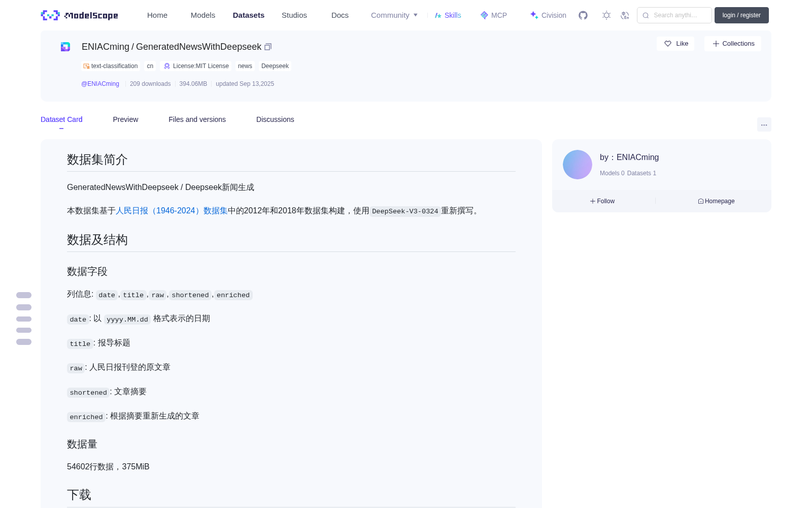
Task: Click the news tag
Action: pos(245,66)
